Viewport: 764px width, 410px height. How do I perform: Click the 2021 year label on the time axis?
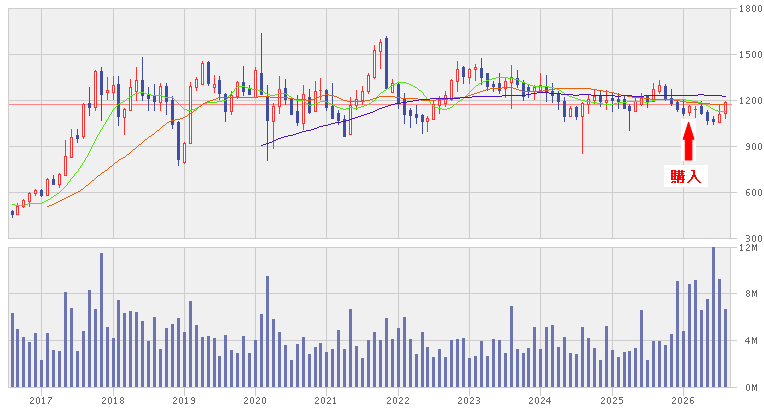326,401
